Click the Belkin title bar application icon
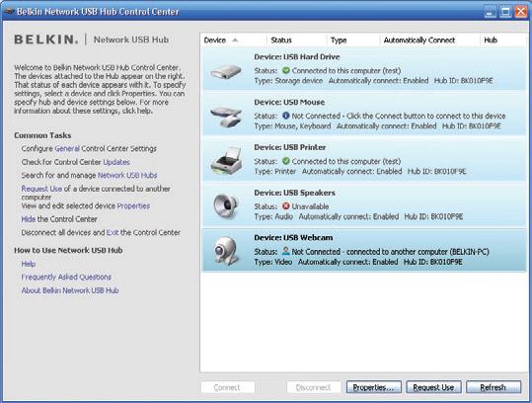 [9, 12]
